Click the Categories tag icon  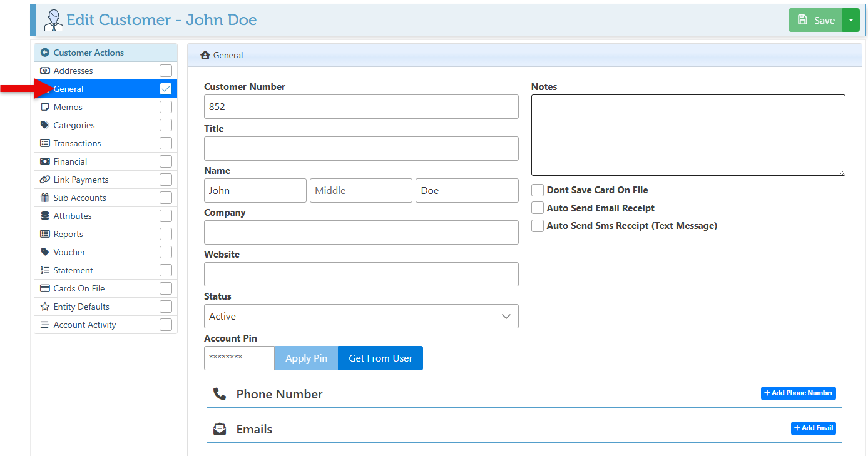click(x=45, y=125)
